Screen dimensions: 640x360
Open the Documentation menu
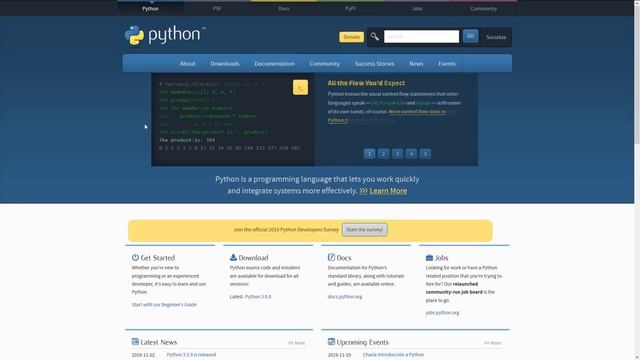tap(274, 64)
